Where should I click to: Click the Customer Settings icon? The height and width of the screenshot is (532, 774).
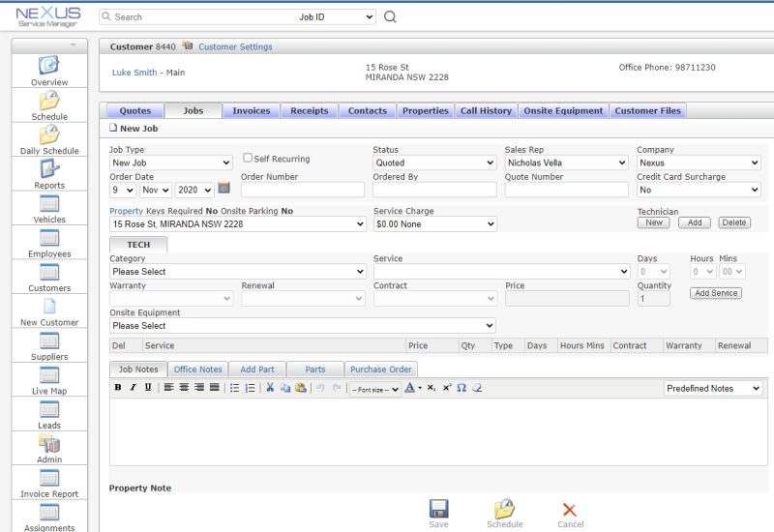[x=187, y=45]
